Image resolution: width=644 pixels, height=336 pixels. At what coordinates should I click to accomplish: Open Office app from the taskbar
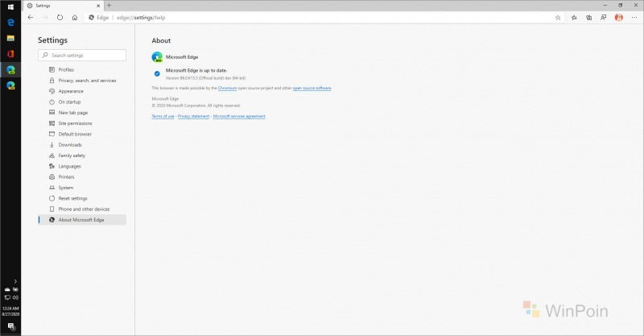pyautogui.click(x=10, y=54)
